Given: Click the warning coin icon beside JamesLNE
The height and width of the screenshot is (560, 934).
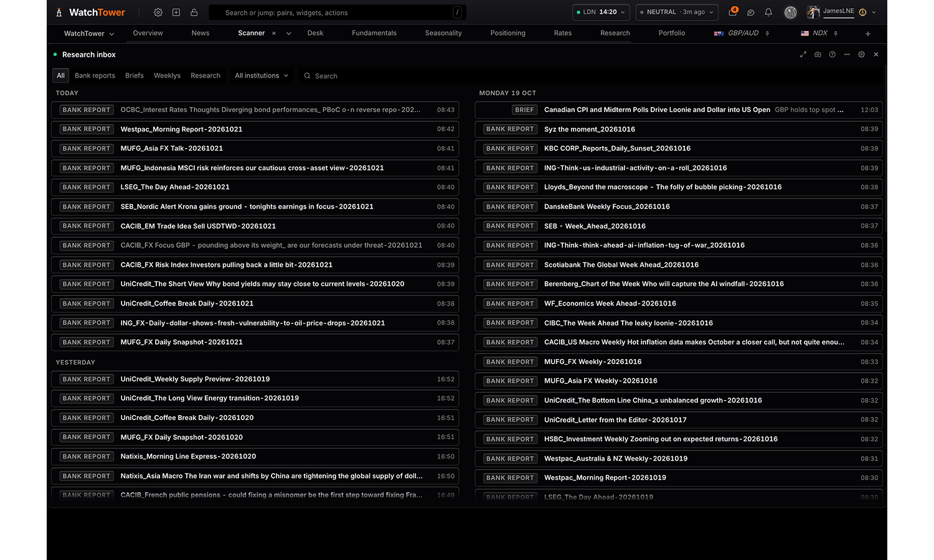Looking at the screenshot, I should click(862, 12).
